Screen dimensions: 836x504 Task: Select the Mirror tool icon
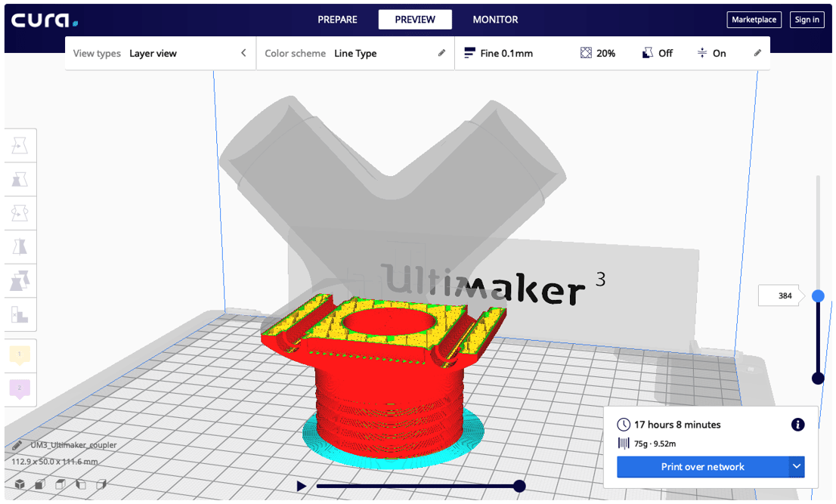[20, 246]
